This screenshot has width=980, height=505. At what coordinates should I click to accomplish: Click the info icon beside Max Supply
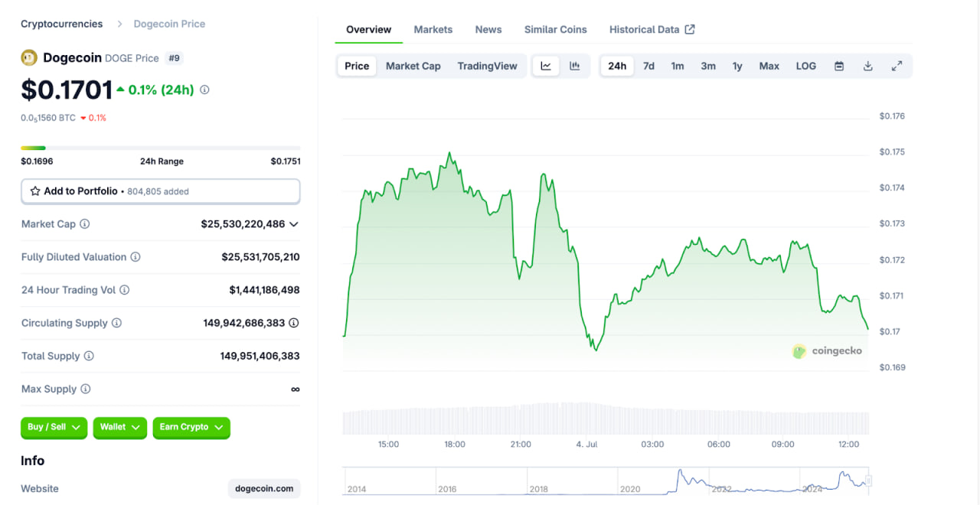(86, 389)
